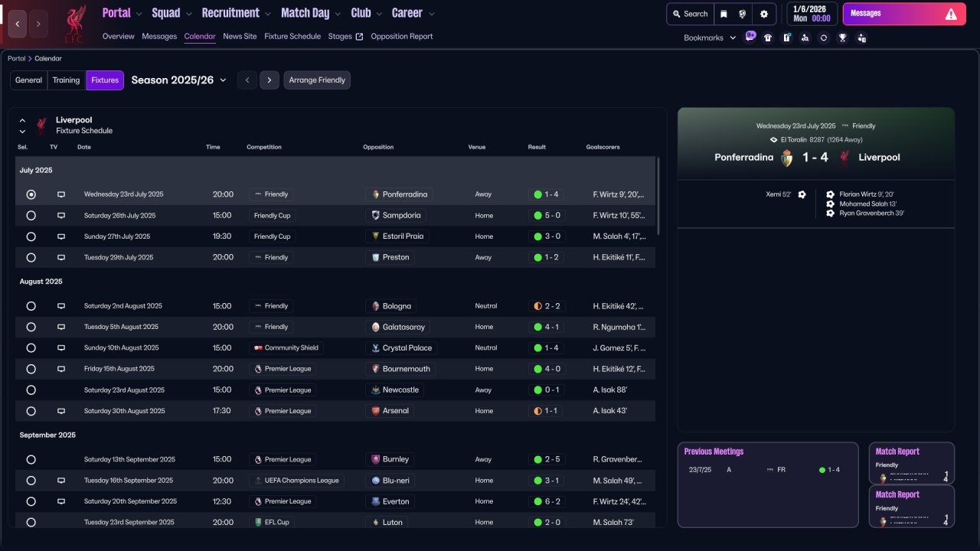Click the Crystal Palace opposition name
Image resolution: width=980 pixels, height=551 pixels.
(407, 348)
